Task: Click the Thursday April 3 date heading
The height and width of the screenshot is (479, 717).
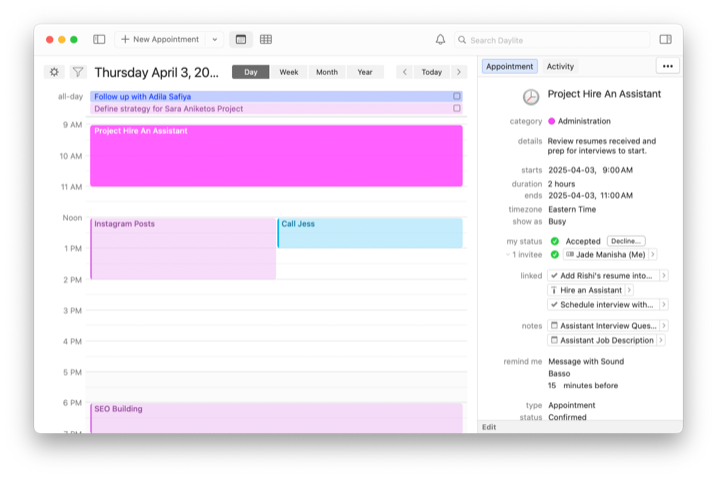Action: tap(156, 72)
